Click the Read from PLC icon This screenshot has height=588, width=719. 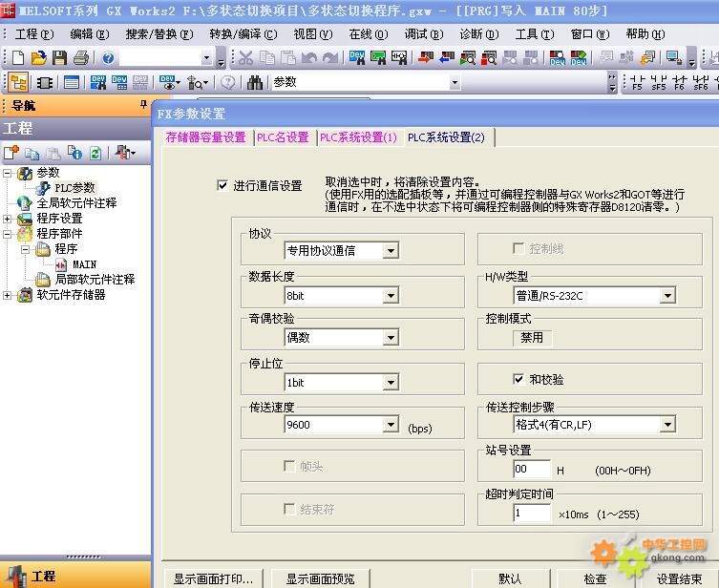[446, 57]
